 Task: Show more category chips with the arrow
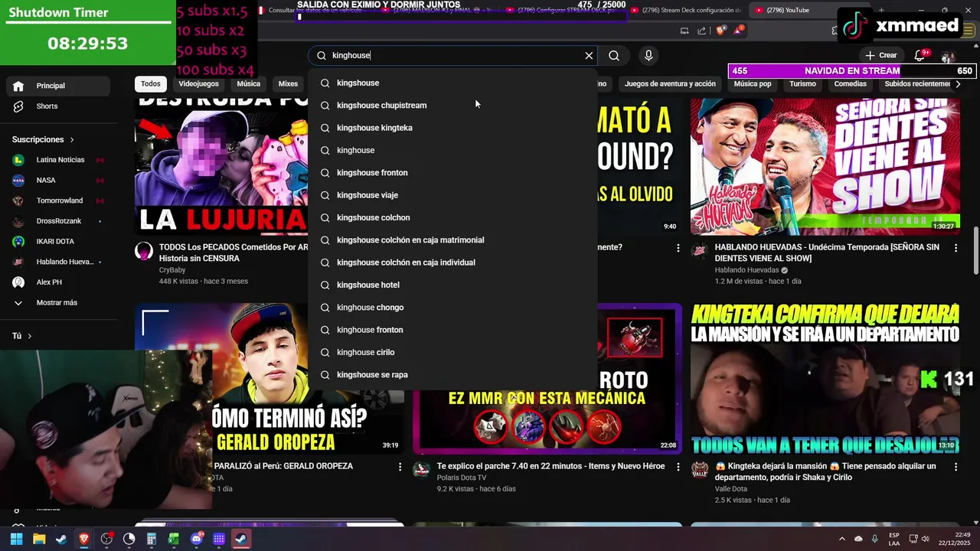[x=957, y=84]
